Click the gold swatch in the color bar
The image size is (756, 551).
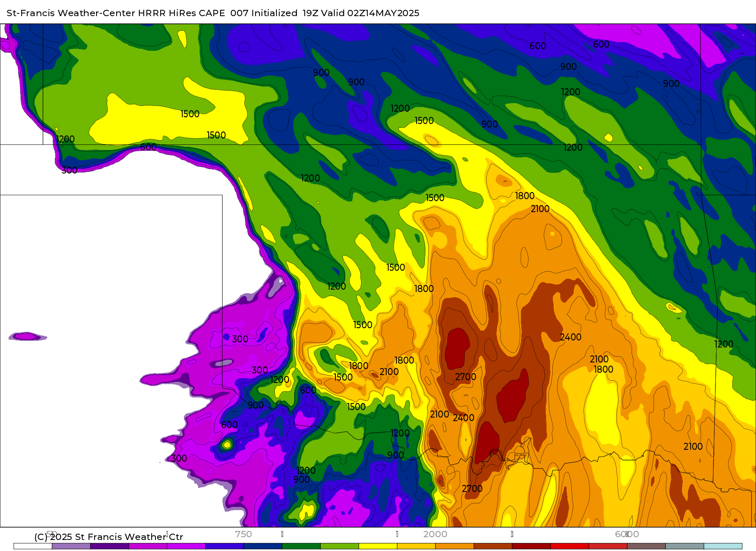click(416, 546)
